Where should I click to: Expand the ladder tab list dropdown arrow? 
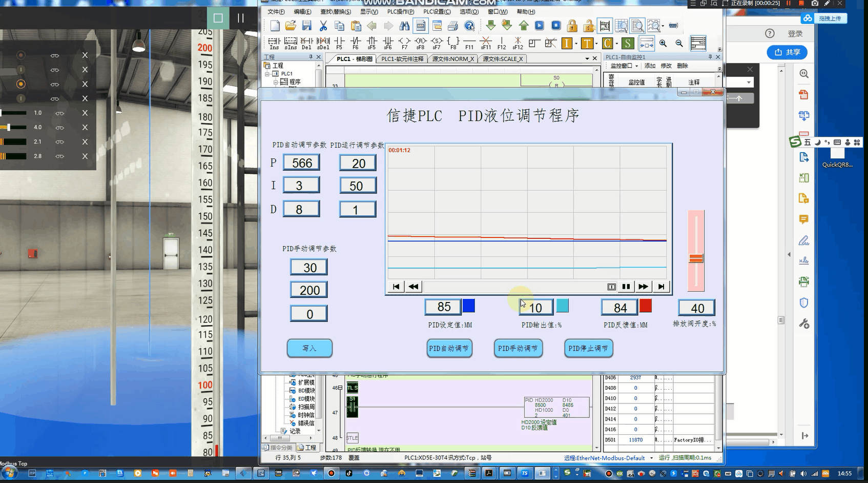(x=587, y=59)
